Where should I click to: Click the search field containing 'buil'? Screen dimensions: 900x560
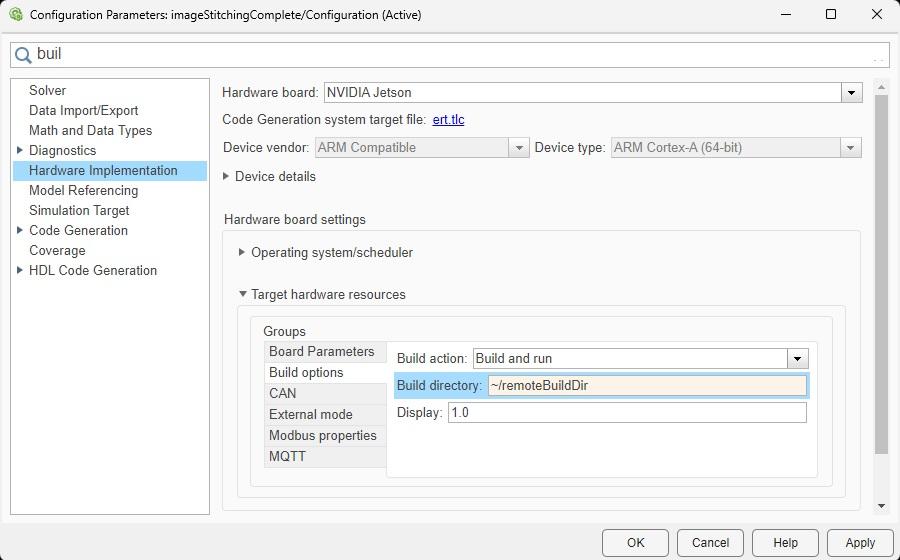[450, 55]
